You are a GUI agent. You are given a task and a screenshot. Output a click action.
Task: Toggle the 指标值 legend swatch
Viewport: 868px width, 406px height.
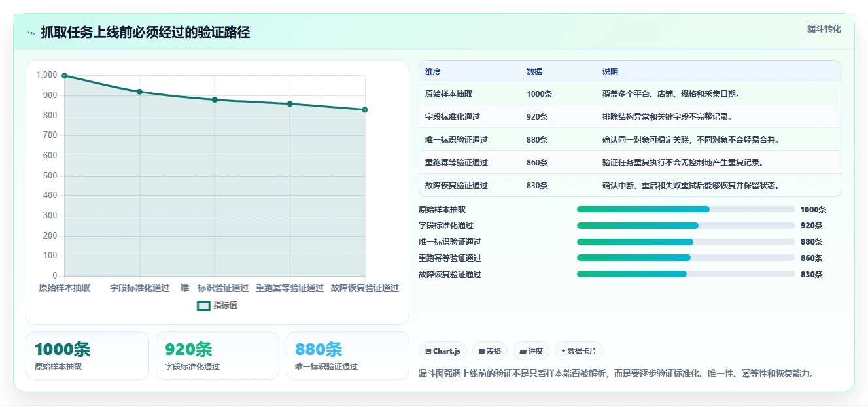point(203,305)
